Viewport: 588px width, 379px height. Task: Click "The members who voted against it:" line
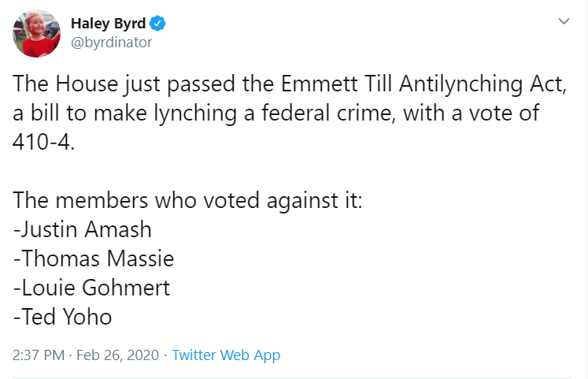pyautogui.click(x=187, y=201)
